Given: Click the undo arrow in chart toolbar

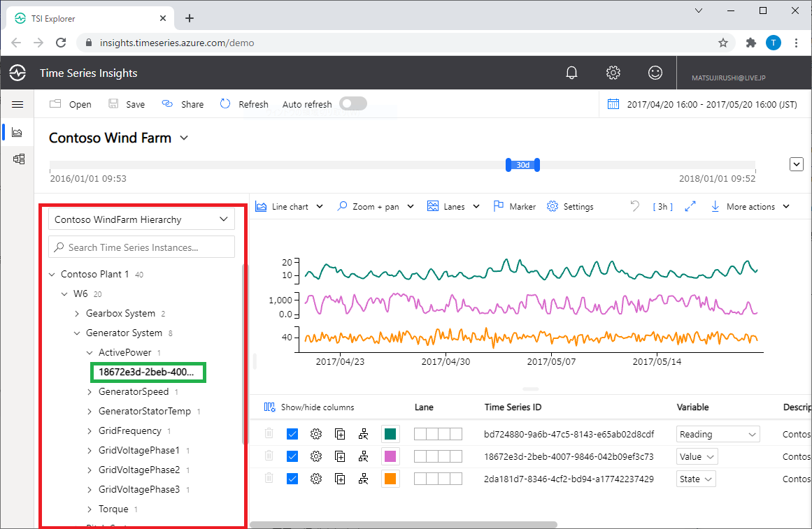Looking at the screenshot, I should click(635, 206).
